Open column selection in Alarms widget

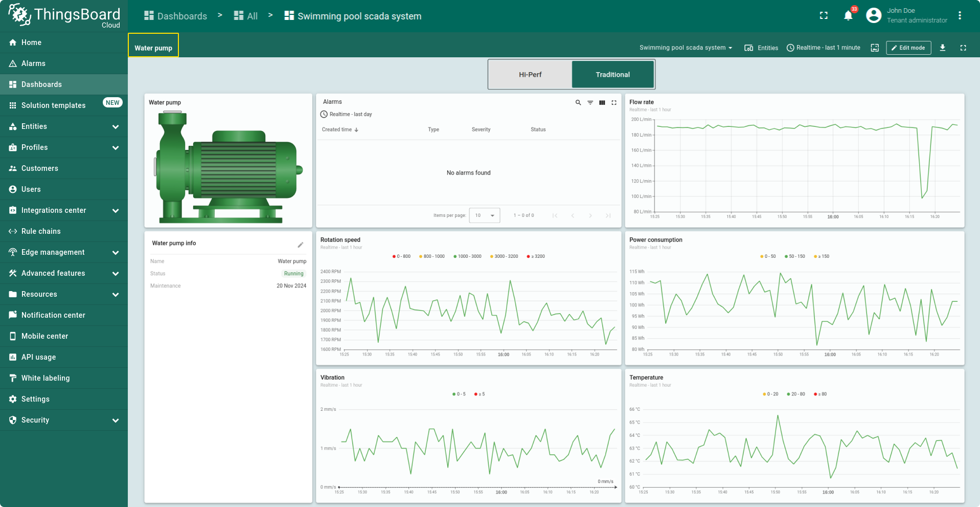[x=602, y=102]
